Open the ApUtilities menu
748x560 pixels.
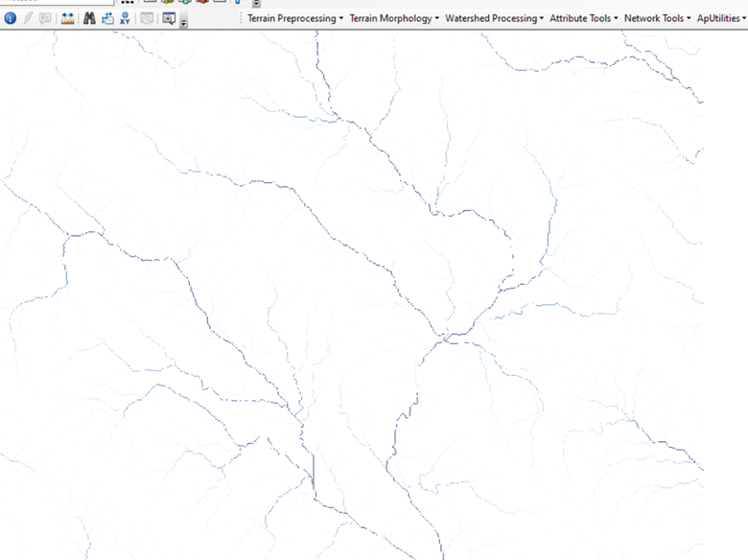pyautogui.click(x=721, y=18)
